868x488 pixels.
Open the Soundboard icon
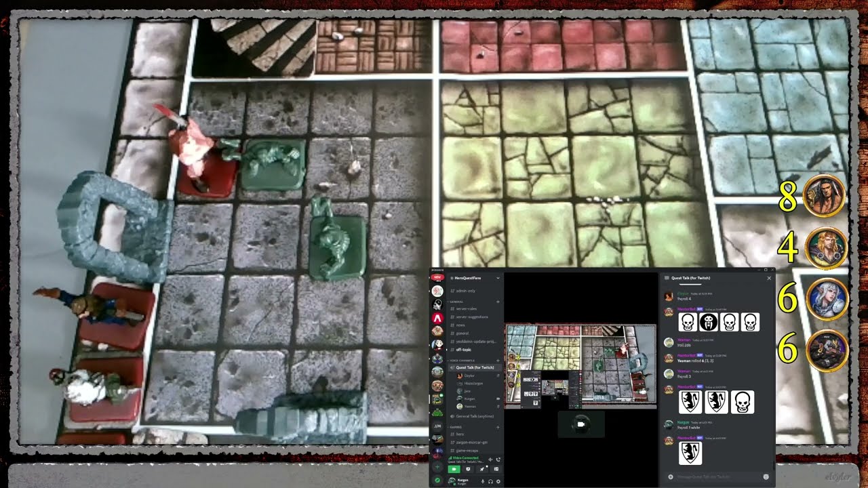coord(496,469)
